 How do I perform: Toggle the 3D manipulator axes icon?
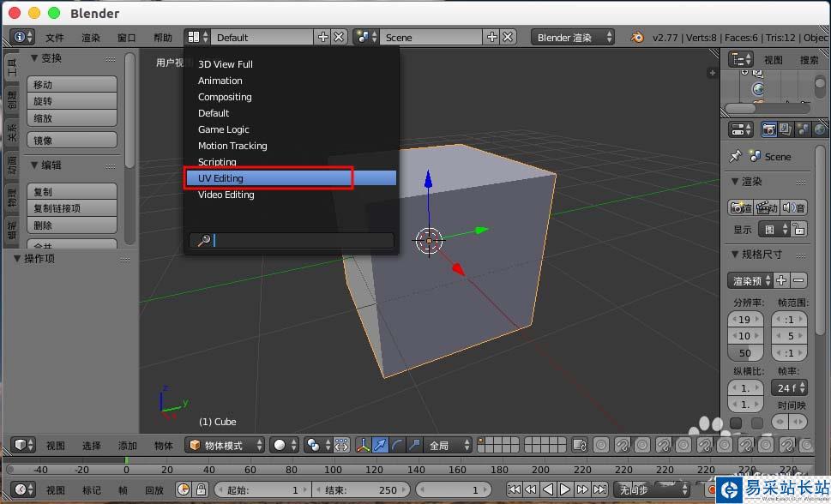point(363,445)
